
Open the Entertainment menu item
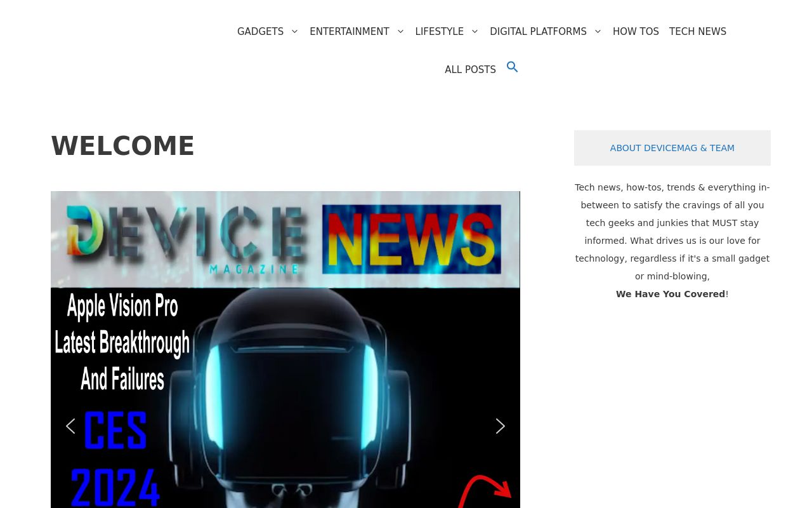point(350,32)
